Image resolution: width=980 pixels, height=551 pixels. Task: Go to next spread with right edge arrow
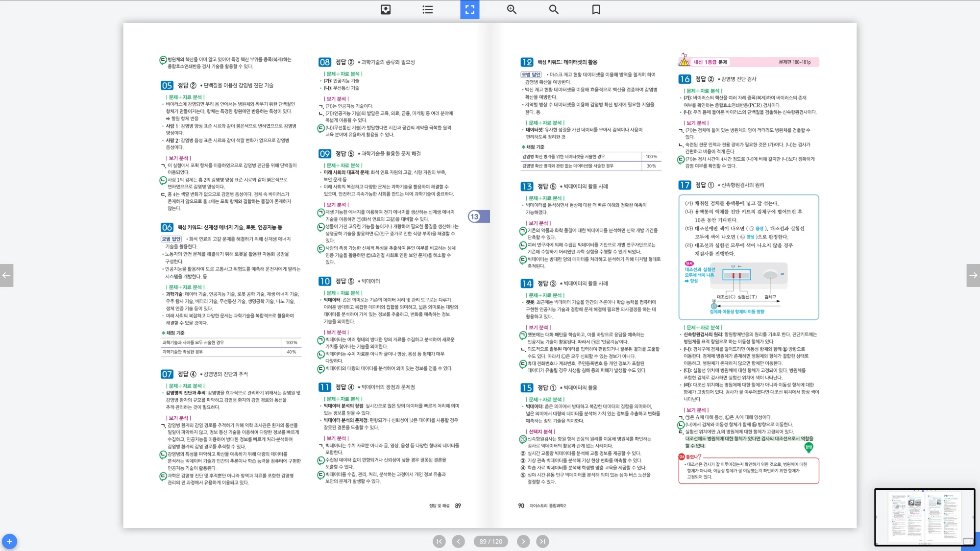973,275
